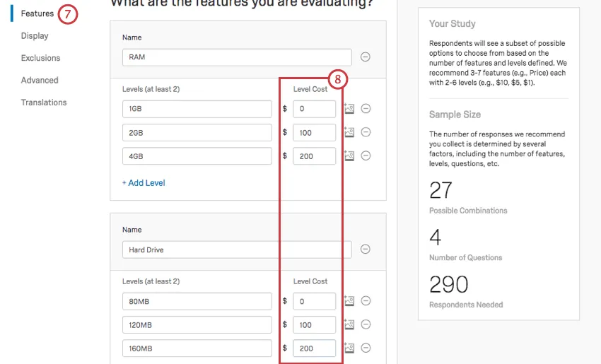This screenshot has height=364, width=601.
Task: Delete the 2GB level row
Action: pos(366,132)
